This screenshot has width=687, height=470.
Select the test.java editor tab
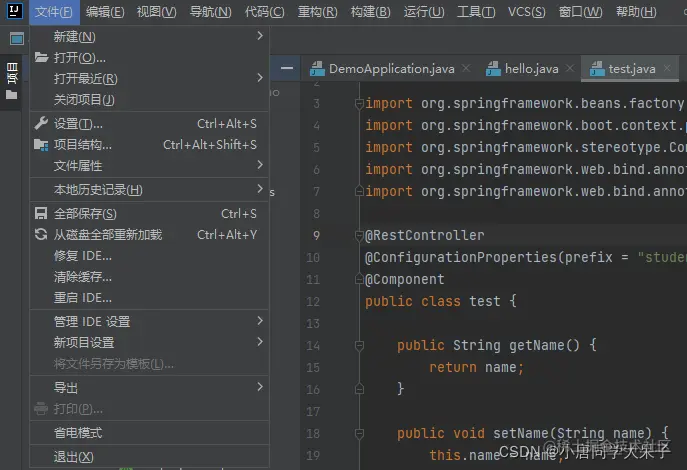click(x=632, y=69)
